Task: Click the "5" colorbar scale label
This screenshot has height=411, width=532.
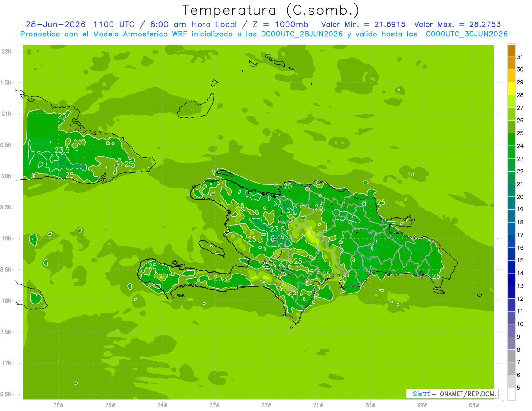Action: point(519,388)
